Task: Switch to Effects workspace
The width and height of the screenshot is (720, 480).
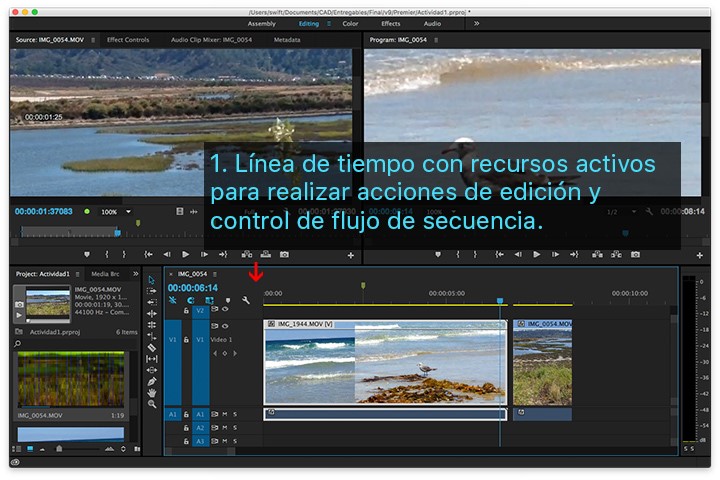Action: [391, 24]
